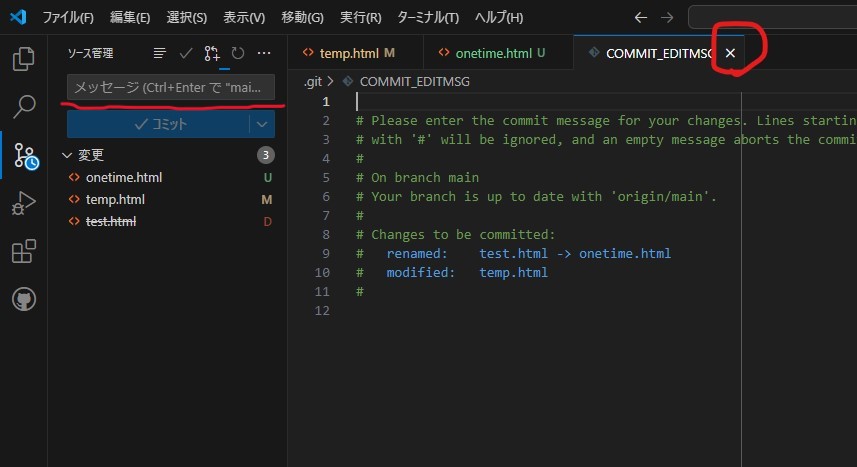
Task: Click the commit message input field
Action: (x=170, y=88)
